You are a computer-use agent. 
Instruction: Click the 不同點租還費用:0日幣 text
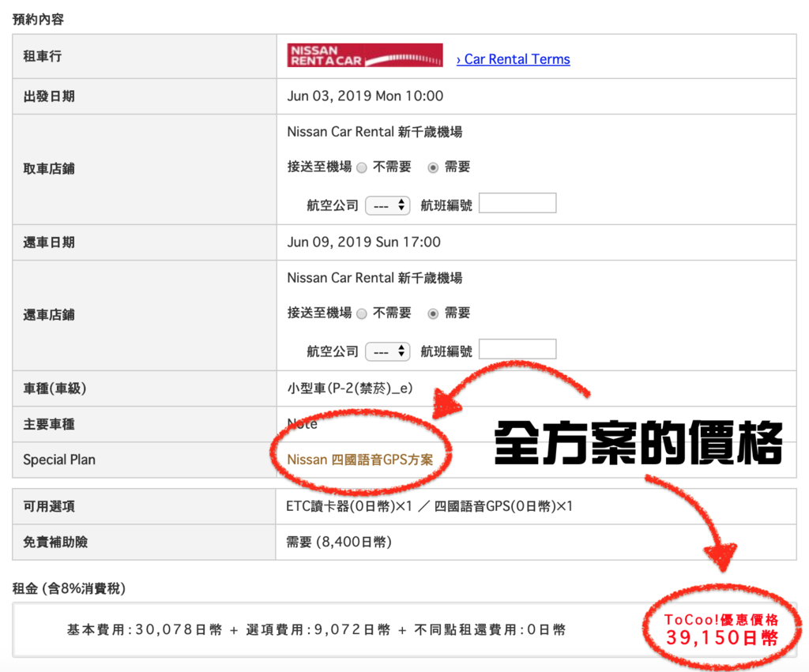click(x=490, y=629)
